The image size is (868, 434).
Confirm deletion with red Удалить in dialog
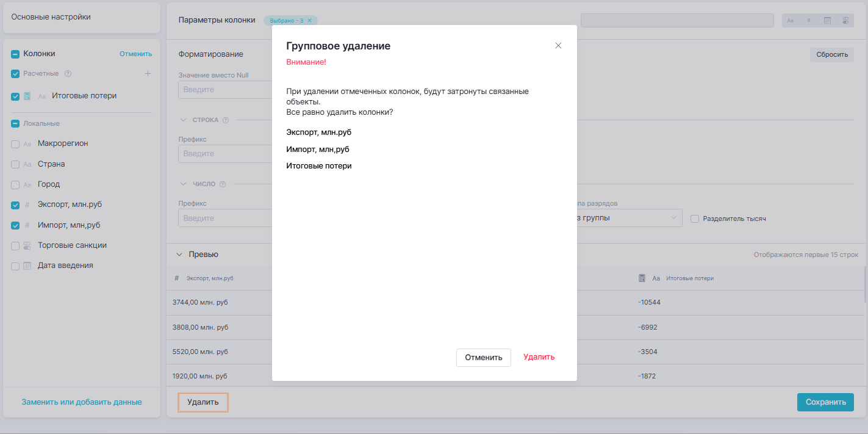(539, 357)
